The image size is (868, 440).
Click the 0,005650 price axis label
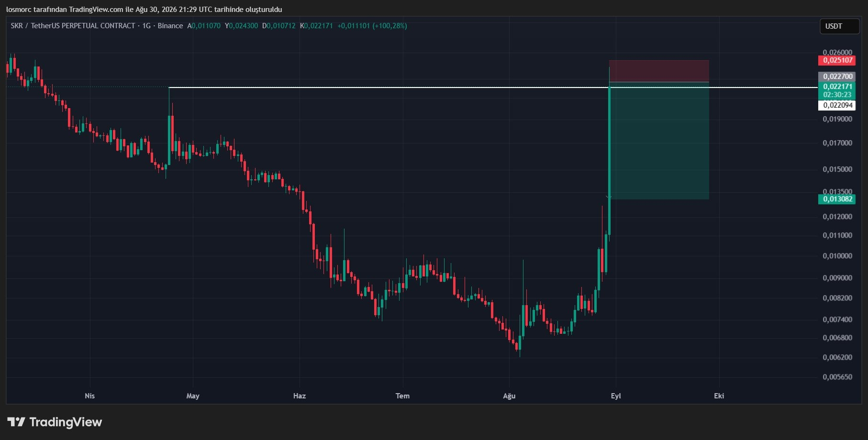pyautogui.click(x=837, y=377)
